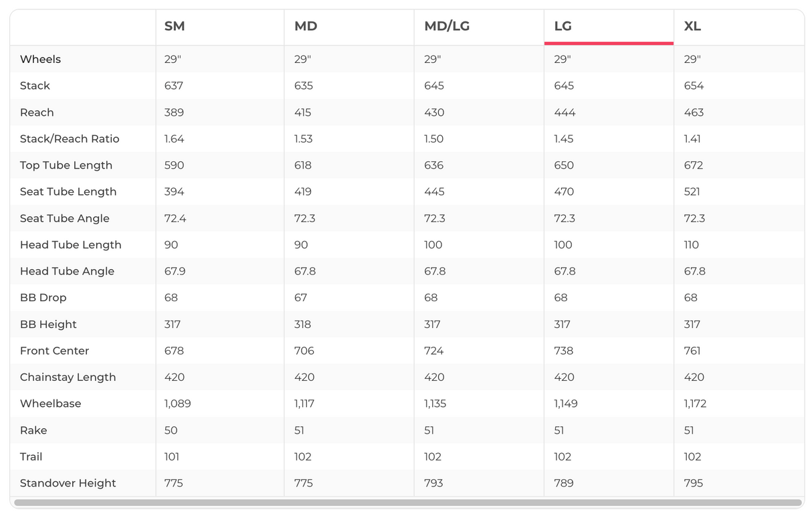This screenshot has height=514, width=812.
Task: Click the Chainstay Length row label
Action: pyautogui.click(x=68, y=377)
